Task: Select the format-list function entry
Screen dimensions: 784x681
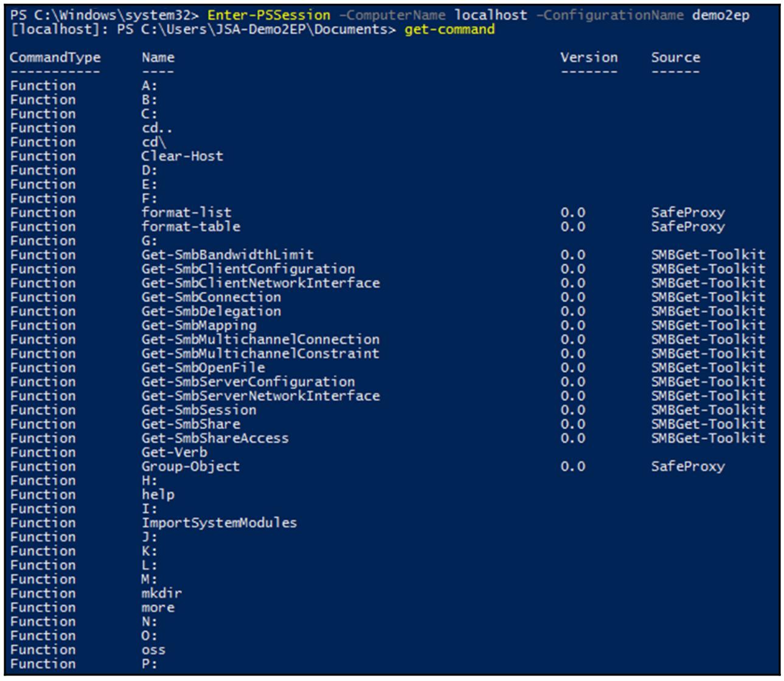Action: (x=186, y=213)
